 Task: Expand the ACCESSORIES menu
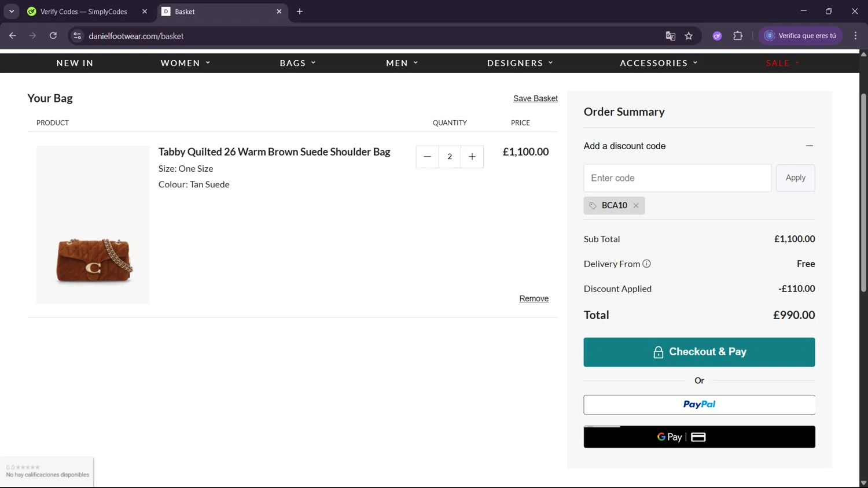(659, 63)
